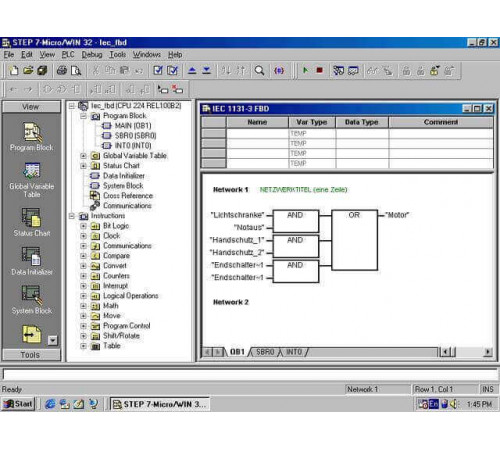Open Status Chart in View bar

32,222
